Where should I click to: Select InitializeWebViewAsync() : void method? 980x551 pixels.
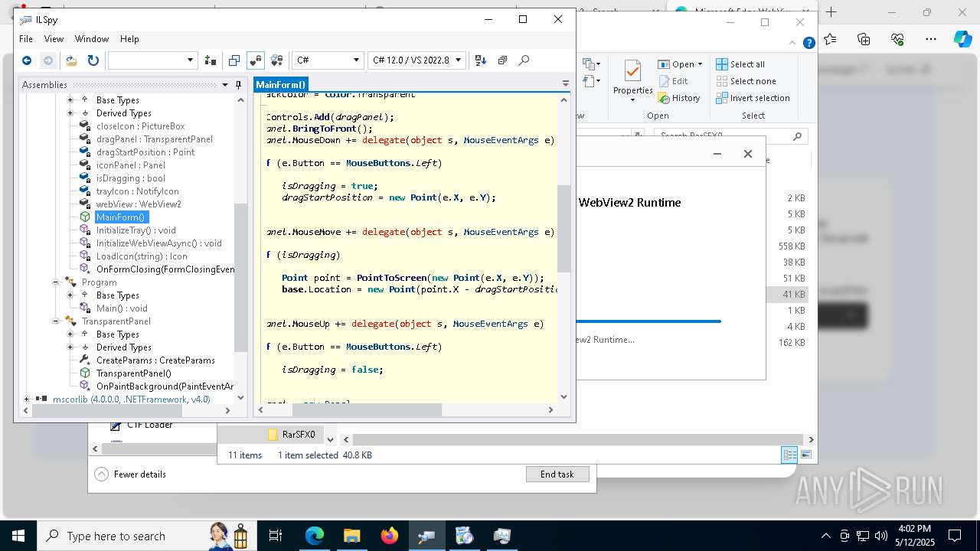(158, 243)
